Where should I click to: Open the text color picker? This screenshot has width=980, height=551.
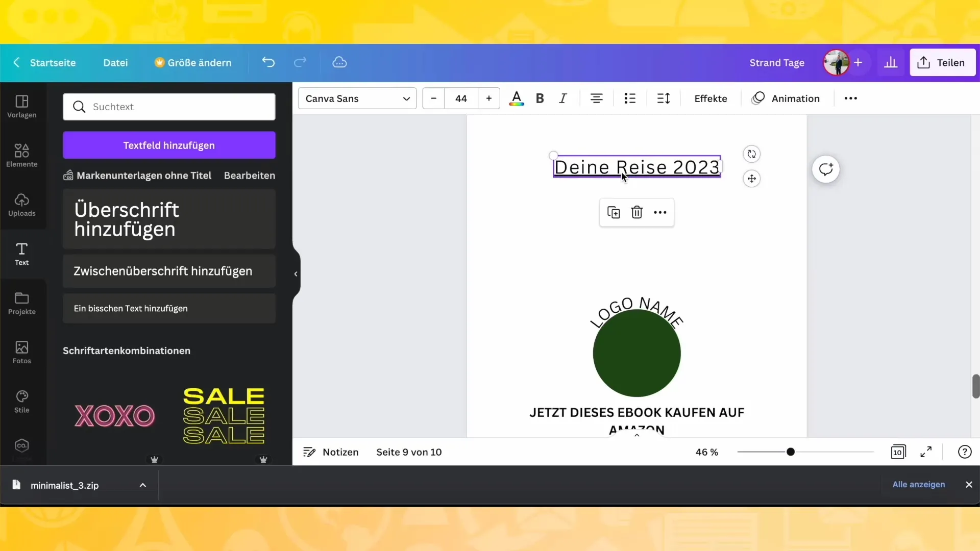coord(517,98)
